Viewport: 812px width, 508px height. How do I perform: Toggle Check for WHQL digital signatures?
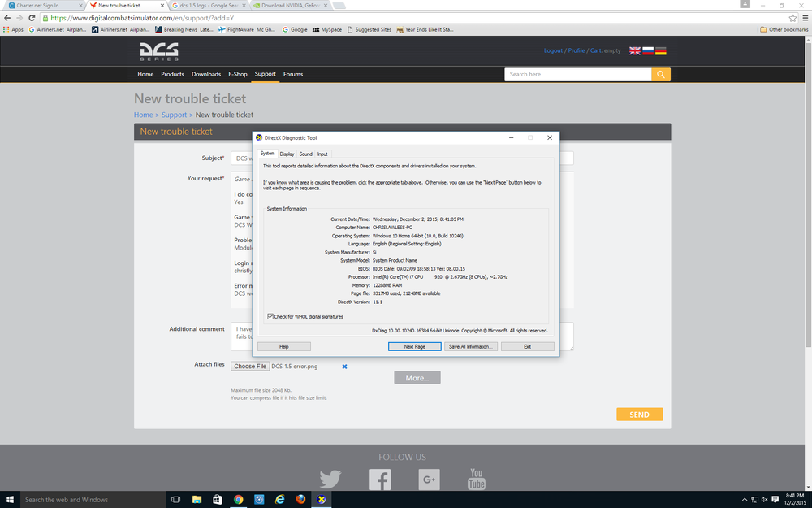point(270,317)
